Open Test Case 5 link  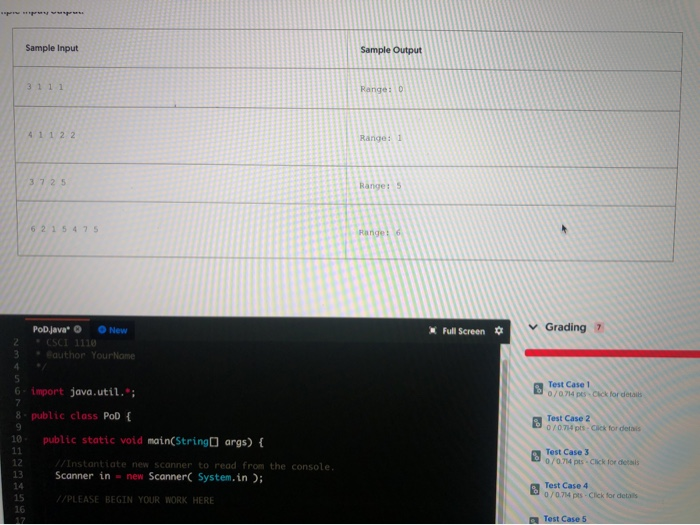coord(565,519)
